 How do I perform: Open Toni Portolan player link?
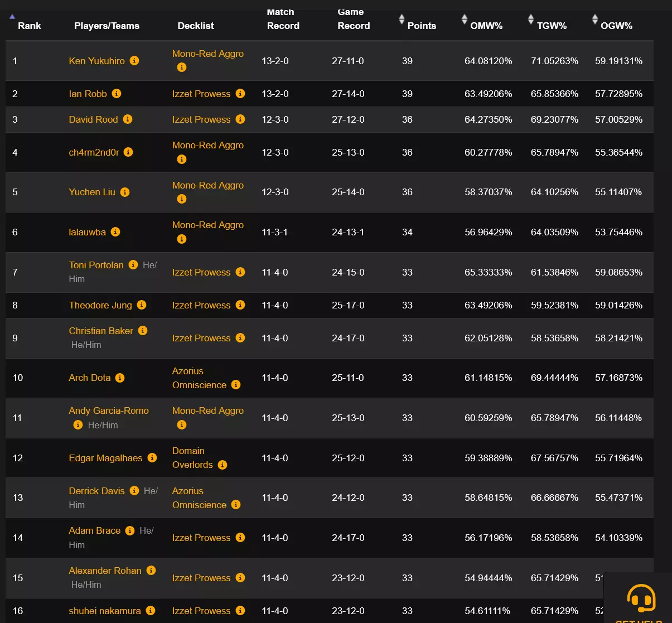[96, 265]
